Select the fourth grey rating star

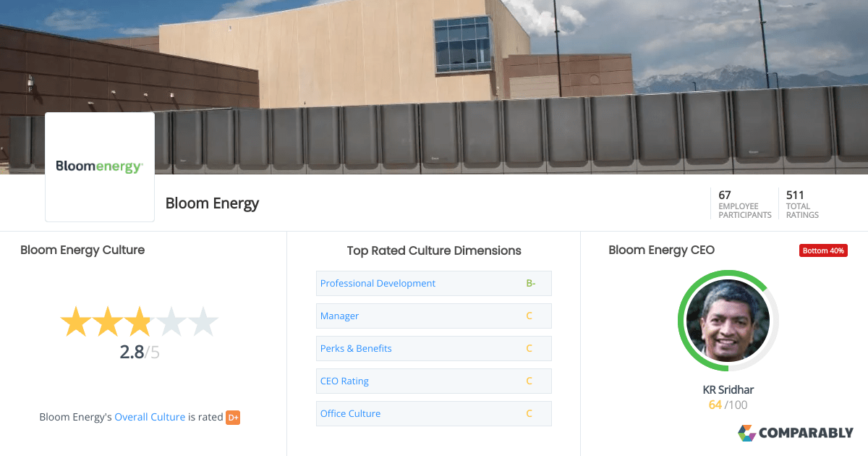coord(171,321)
